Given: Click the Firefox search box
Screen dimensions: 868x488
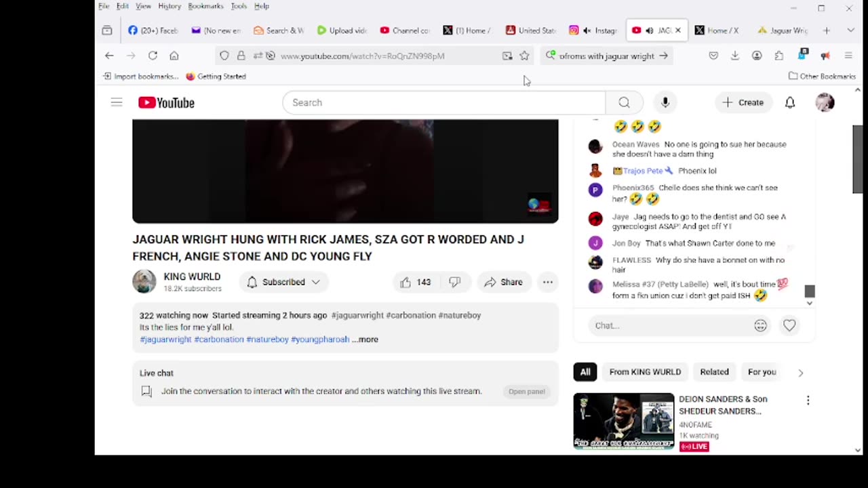Looking at the screenshot, I should click(607, 56).
